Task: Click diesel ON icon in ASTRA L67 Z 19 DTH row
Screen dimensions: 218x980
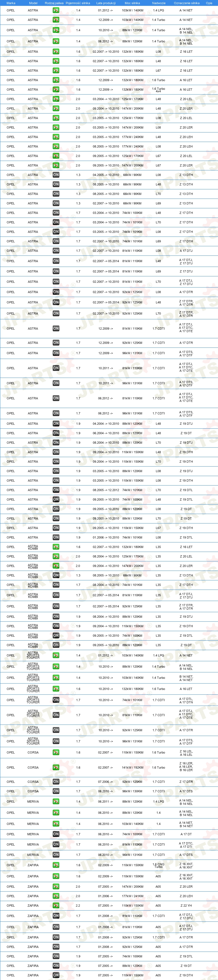Action: pyautogui.click(x=56, y=528)
